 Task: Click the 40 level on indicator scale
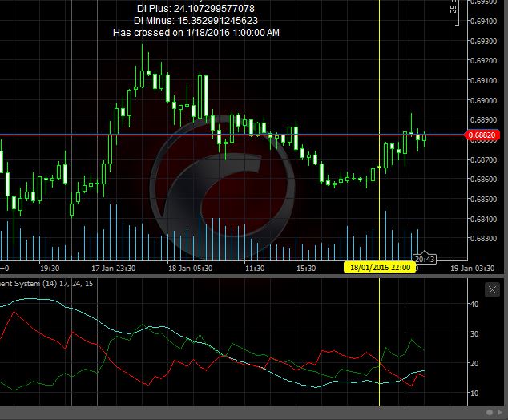[x=474, y=304]
